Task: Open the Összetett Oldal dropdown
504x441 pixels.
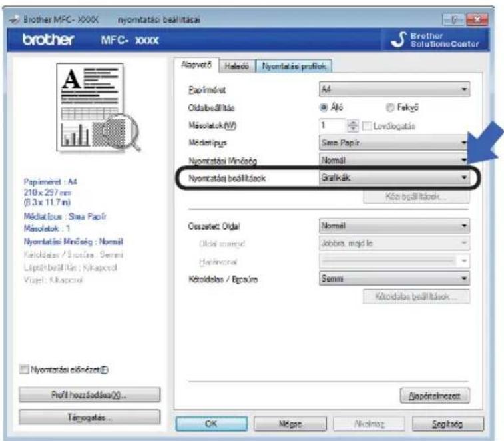Action: (394, 226)
